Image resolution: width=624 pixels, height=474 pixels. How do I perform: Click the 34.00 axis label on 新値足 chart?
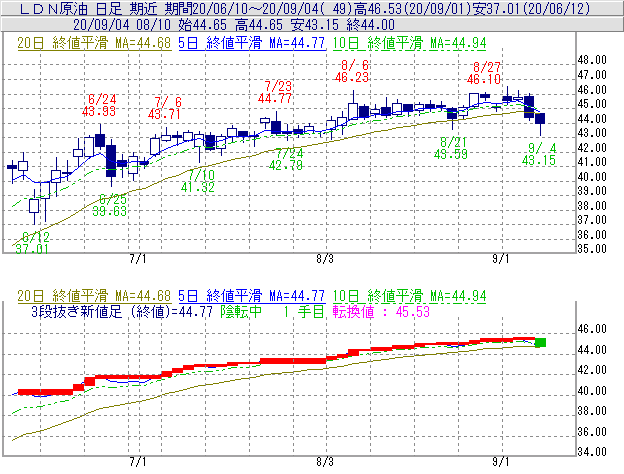pyautogui.click(x=592, y=452)
